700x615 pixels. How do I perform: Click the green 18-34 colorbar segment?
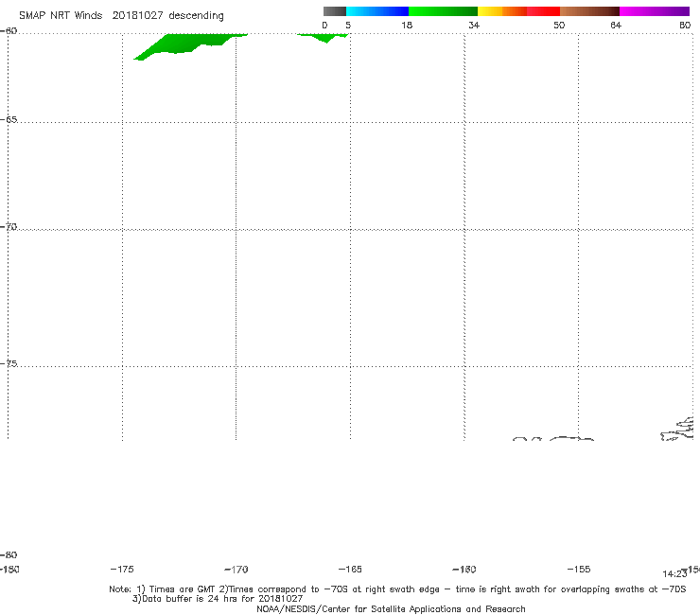[x=443, y=11]
